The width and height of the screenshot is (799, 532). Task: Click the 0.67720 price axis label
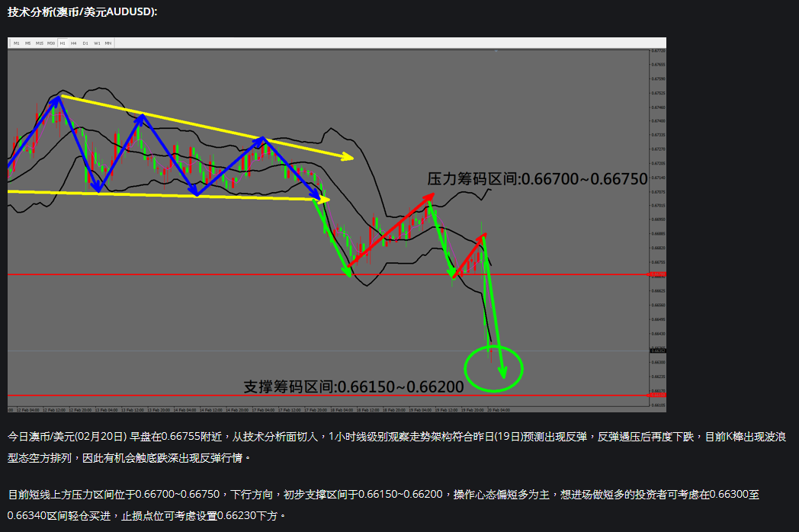pos(659,51)
